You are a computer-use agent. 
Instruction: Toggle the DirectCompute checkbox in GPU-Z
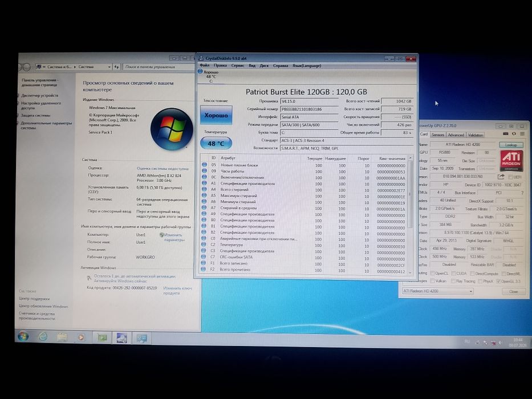[x=472, y=274]
